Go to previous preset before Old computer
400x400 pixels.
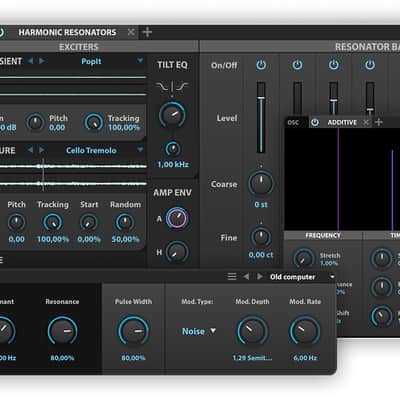click(x=246, y=277)
